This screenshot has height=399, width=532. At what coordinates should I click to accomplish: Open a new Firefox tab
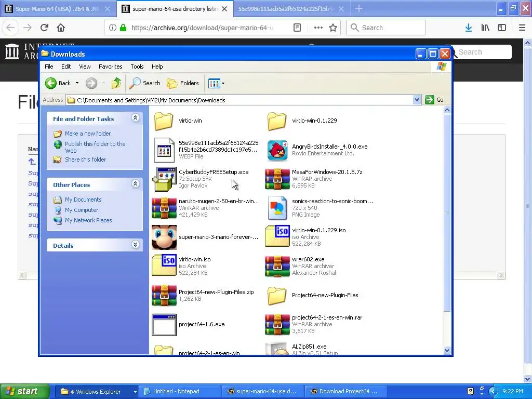coord(359,8)
